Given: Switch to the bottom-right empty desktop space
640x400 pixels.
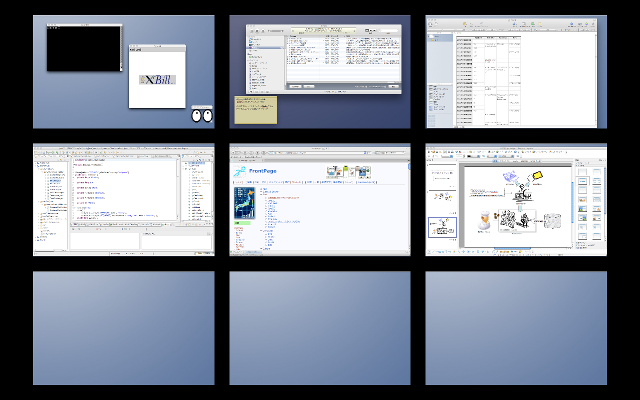Looking at the screenshot, I should tap(516, 328).
